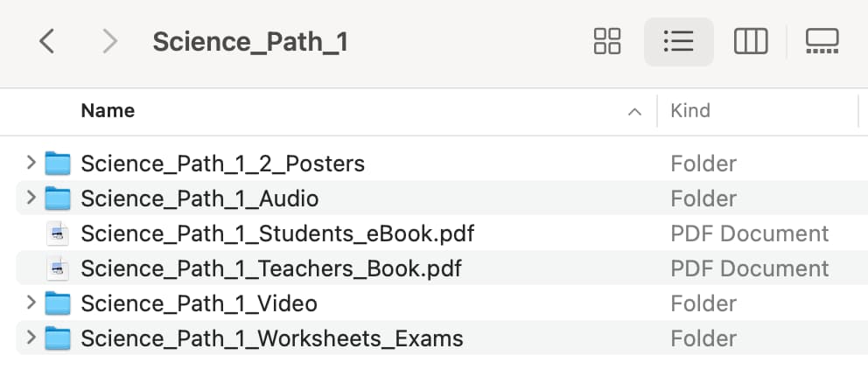Select the Science_Path_1_Worksheets_Exams row name
The width and height of the screenshot is (868, 390).
pyautogui.click(x=272, y=338)
